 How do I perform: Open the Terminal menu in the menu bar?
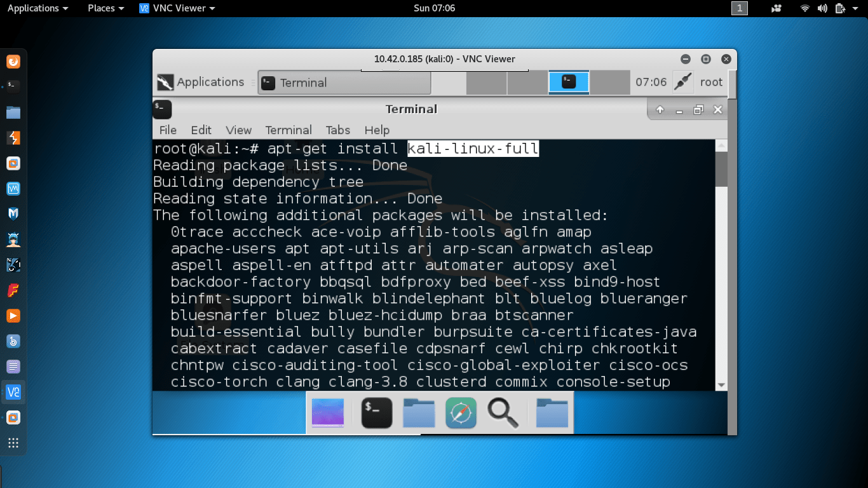tap(288, 130)
